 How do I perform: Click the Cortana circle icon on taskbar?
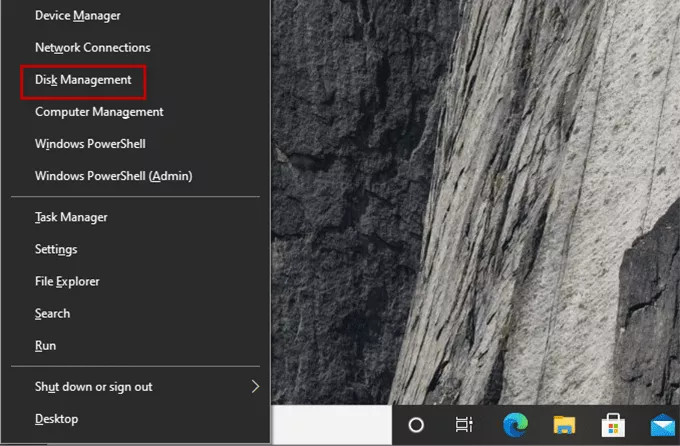[x=417, y=424]
